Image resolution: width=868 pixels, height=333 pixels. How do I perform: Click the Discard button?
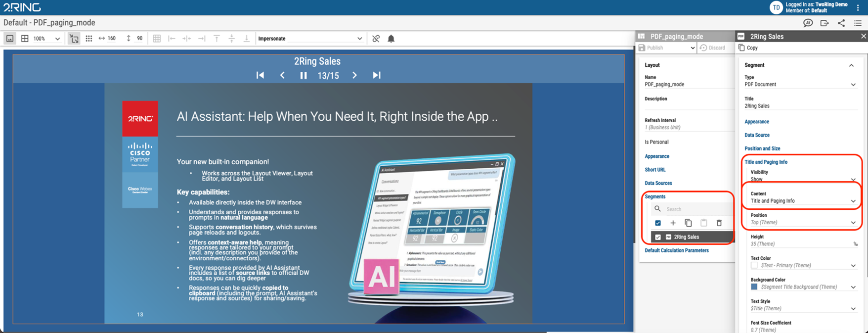(x=713, y=48)
